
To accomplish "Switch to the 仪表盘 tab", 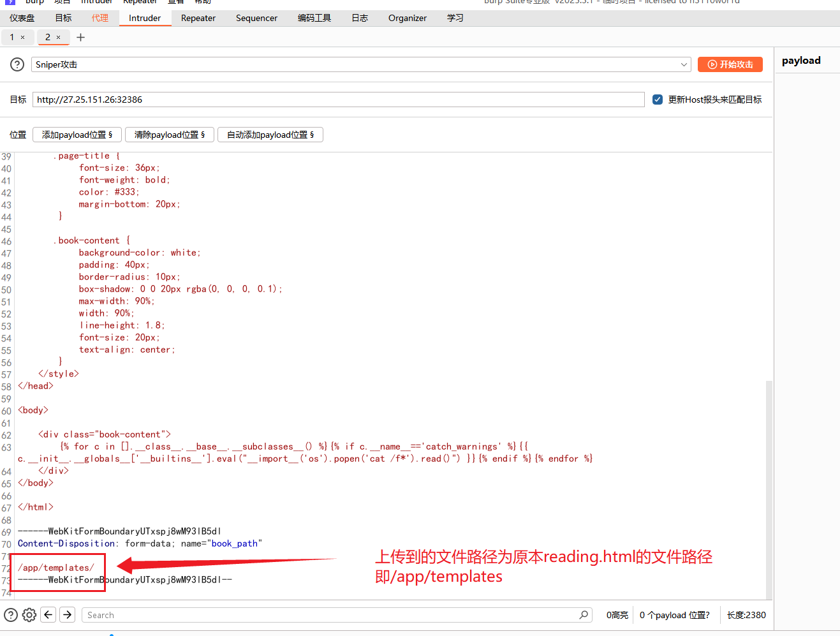I will tap(22, 18).
